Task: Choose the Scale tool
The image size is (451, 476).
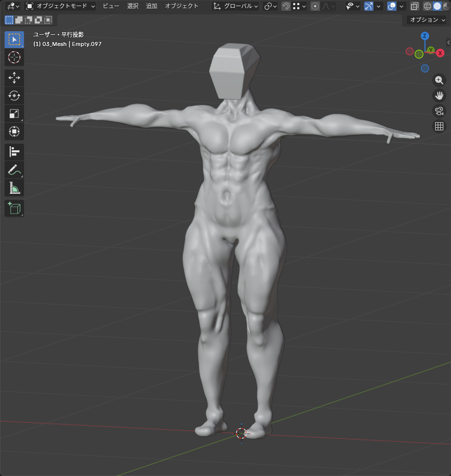Action: click(14, 114)
